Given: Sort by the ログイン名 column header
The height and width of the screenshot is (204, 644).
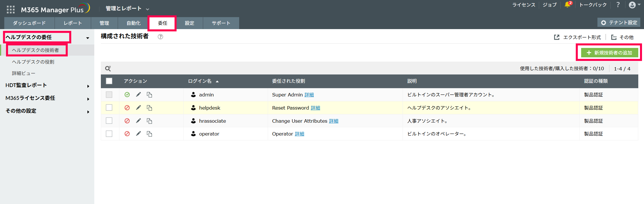Looking at the screenshot, I should pyautogui.click(x=200, y=81).
